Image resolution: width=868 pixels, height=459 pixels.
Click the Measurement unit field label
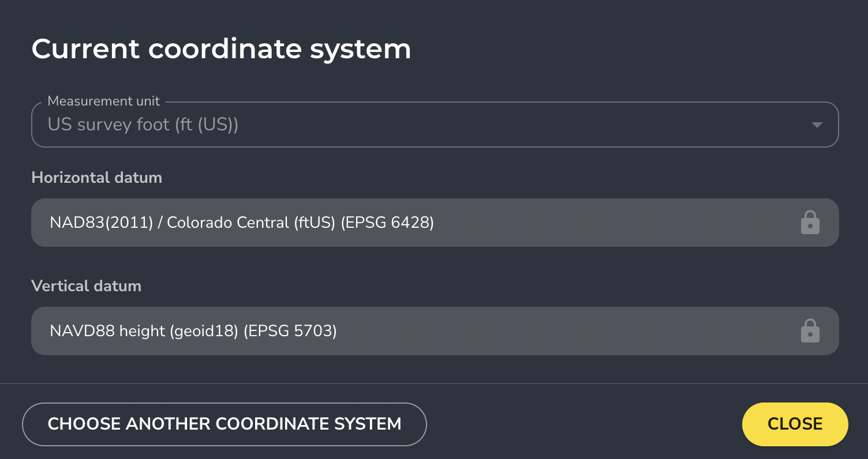click(104, 101)
